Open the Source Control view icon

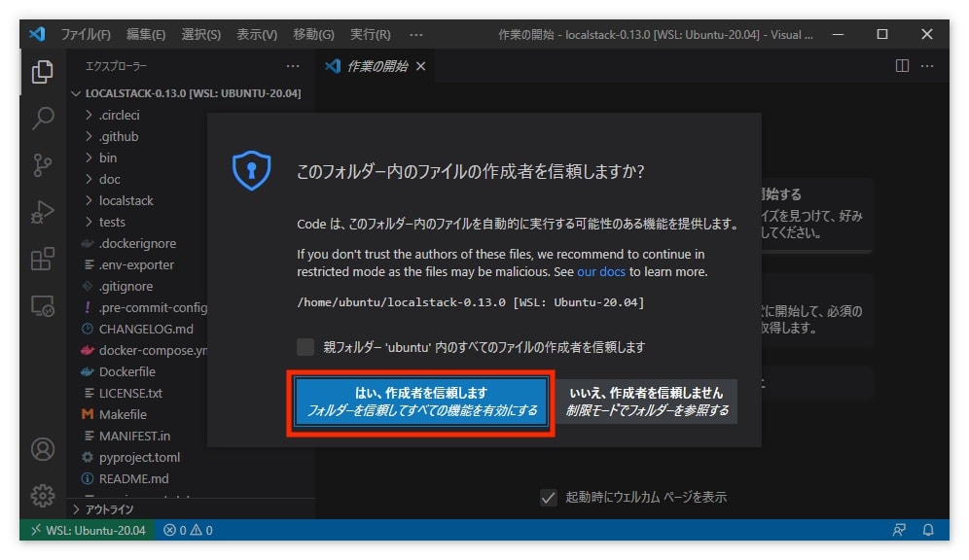[x=42, y=165]
